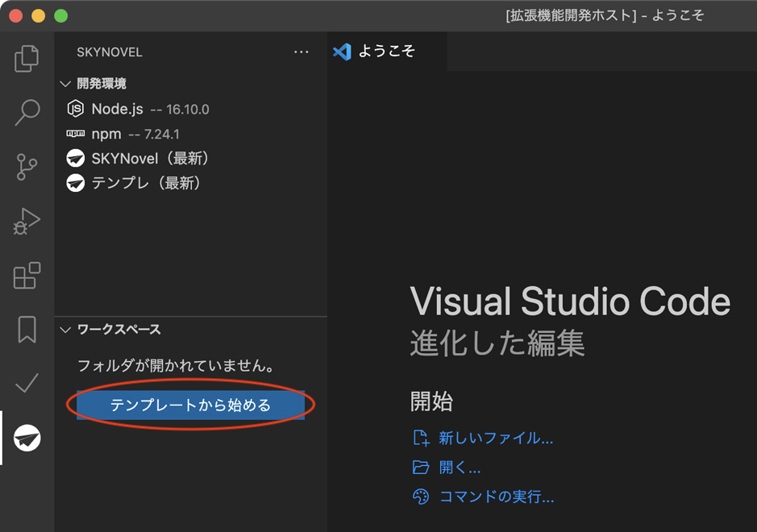757x532 pixels.
Task: Click the yellow minimize window button
Action: click(x=38, y=15)
